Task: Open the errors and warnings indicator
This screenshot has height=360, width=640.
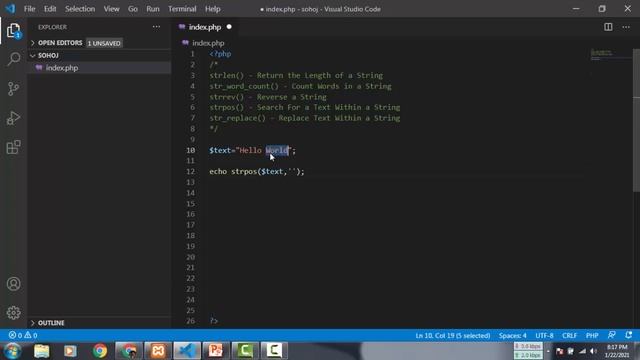Action: pos(23,336)
